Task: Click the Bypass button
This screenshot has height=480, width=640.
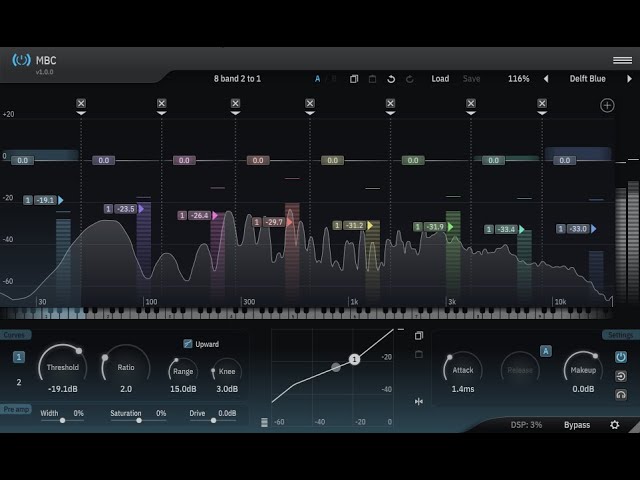Action: (577, 425)
